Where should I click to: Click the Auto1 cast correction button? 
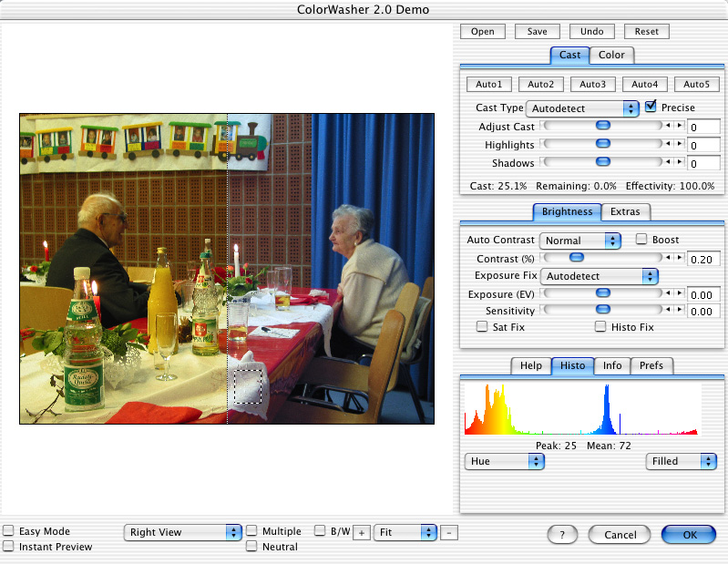tap(488, 85)
